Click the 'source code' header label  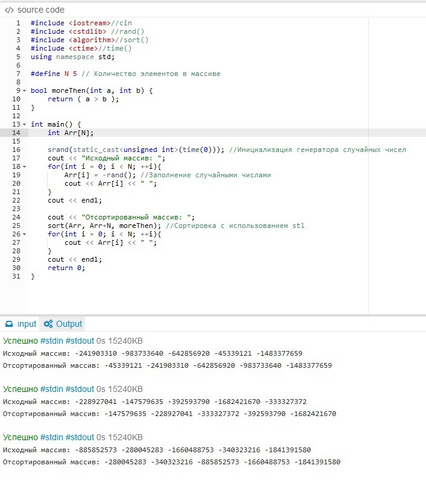tap(41, 10)
